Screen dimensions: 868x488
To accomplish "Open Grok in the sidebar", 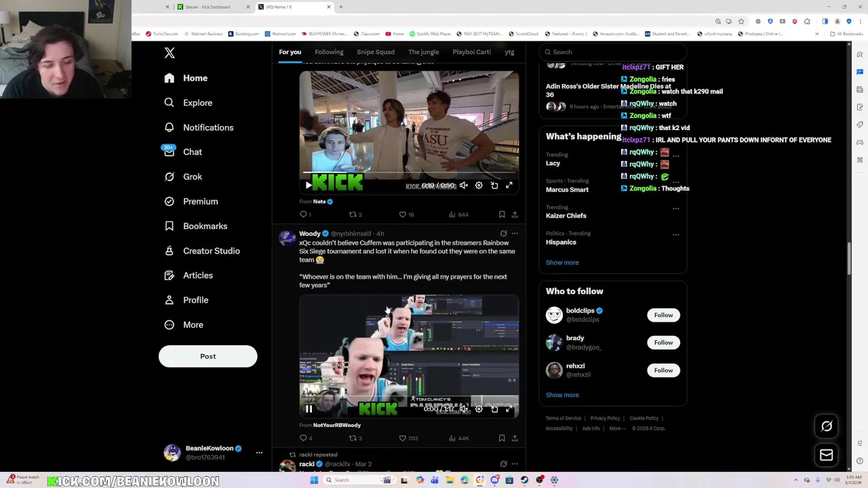I will click(182, 177).
